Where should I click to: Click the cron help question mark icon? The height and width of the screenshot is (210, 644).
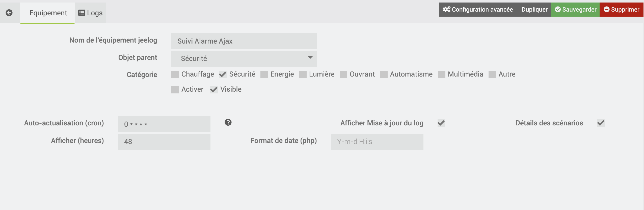(228, 122)
